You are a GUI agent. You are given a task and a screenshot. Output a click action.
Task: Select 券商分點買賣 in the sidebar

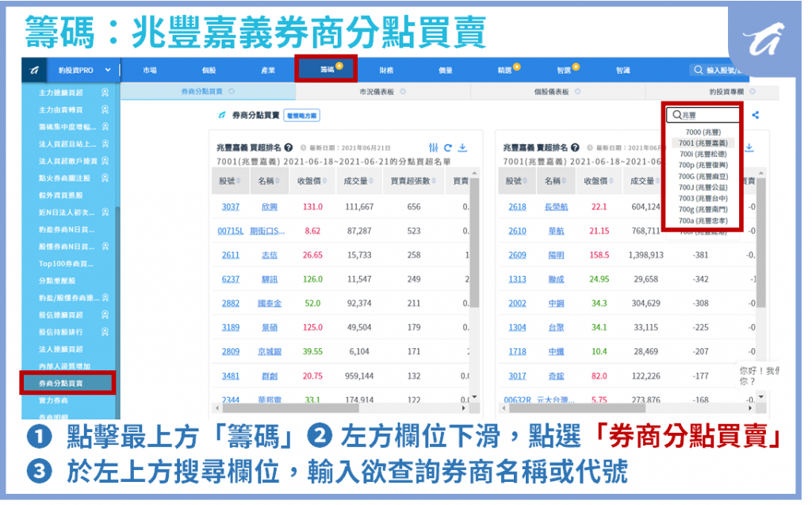coord(68,383)
